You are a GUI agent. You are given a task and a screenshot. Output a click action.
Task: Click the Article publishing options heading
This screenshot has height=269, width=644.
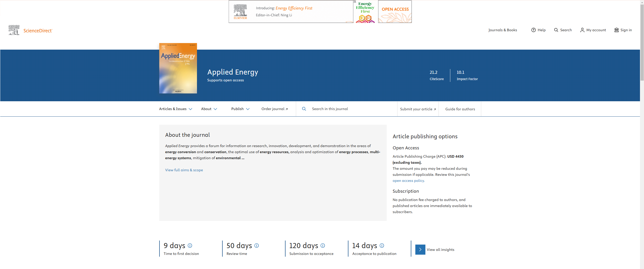425,137
